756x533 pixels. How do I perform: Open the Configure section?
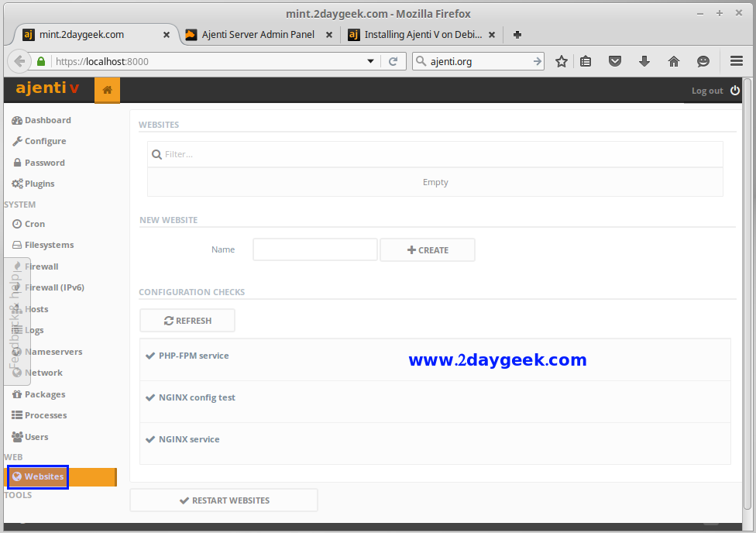39,141
